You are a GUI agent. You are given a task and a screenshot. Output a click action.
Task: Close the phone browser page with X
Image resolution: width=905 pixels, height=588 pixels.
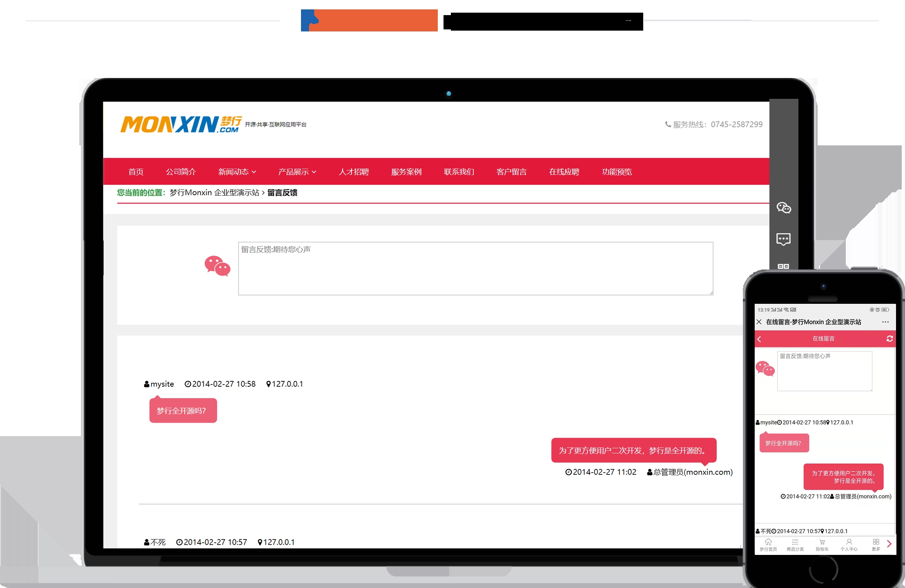[759, 322]
